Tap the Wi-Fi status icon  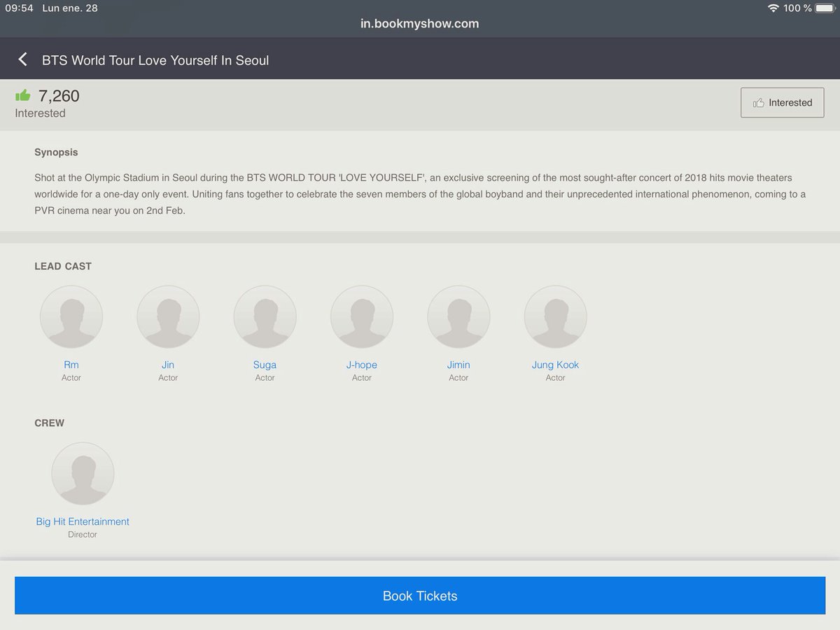[773, 8]
